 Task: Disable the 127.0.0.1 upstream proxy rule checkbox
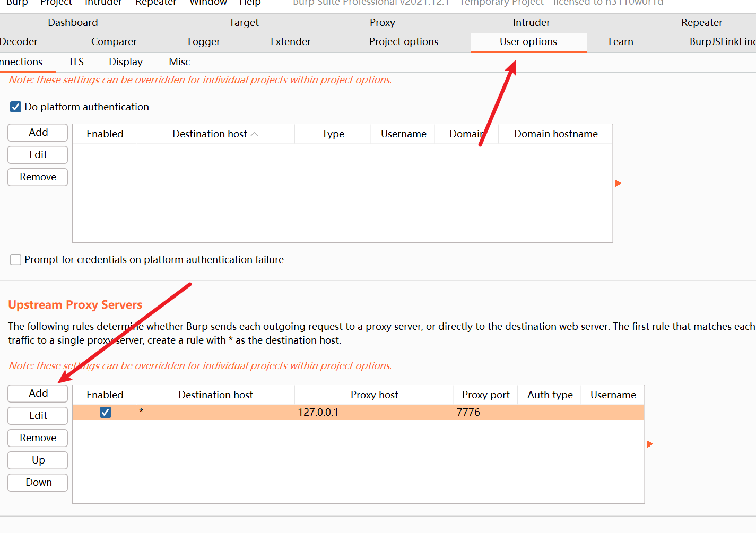pyautogui.click(x=106, y=412)
